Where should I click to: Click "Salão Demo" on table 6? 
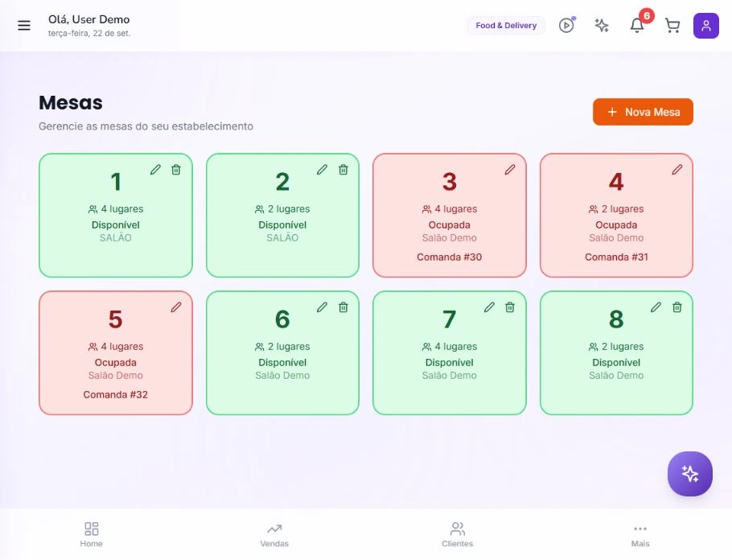[282, 376]
